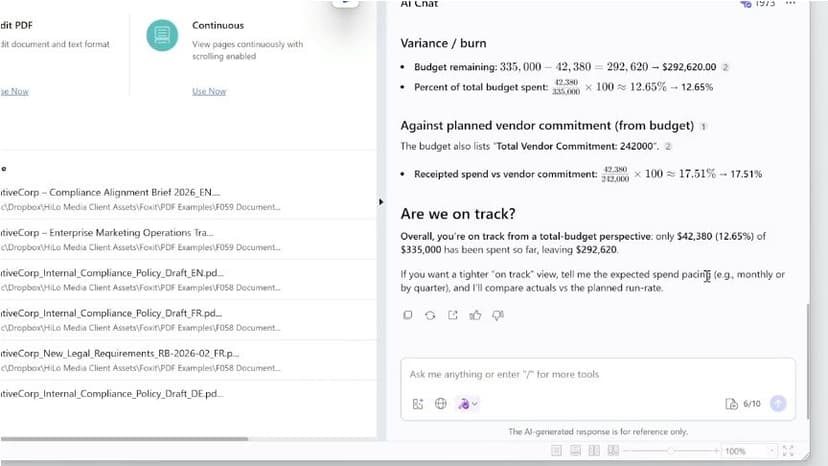Copy the AI chat response

coord(408,315)
